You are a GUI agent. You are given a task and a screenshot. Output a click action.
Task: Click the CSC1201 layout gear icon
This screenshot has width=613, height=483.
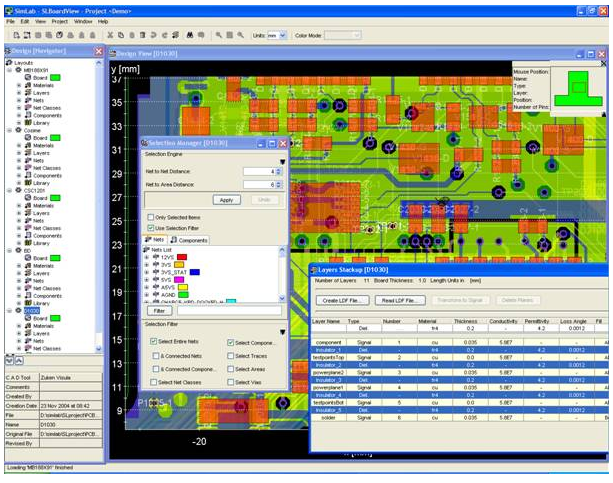(x=18, y=190)
